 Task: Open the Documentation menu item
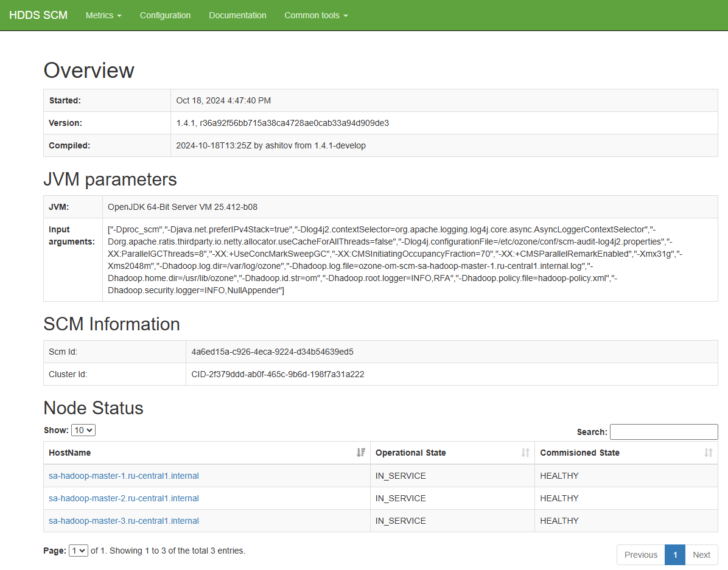237,15
